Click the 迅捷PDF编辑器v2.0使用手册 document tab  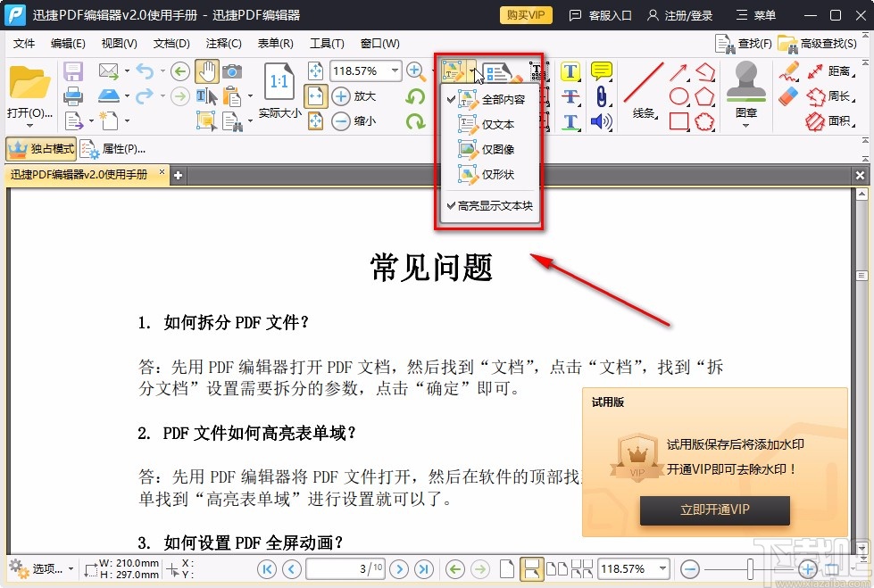tap(85, 175)
